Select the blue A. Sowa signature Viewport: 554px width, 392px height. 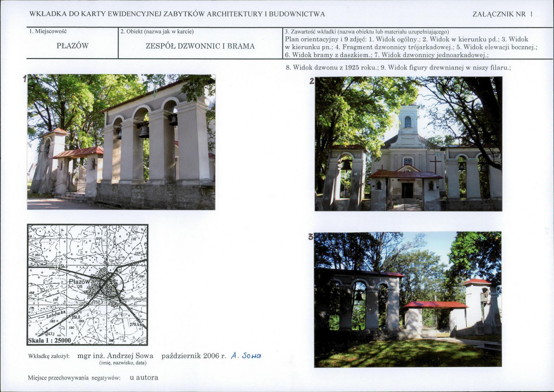point(246,356)
